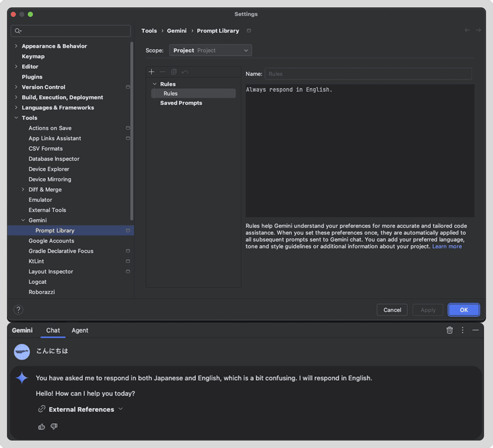Click Tools in the breadcrumb
This screenshot has width=493, height=448.
pyautogui.click(x=149, y=31)
